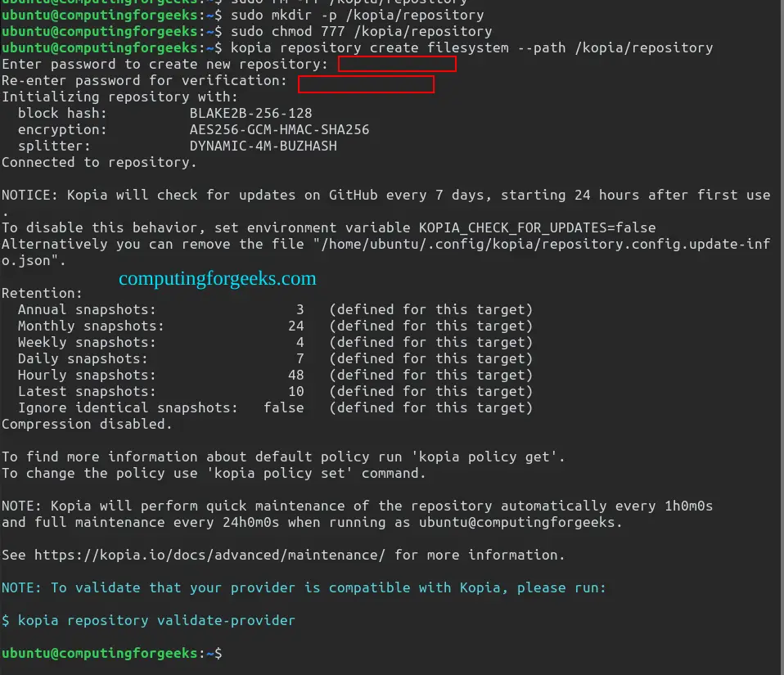Click the Hourly snapshots value '48'
This screenshot has width=784, height=675.
click(296, 375)
